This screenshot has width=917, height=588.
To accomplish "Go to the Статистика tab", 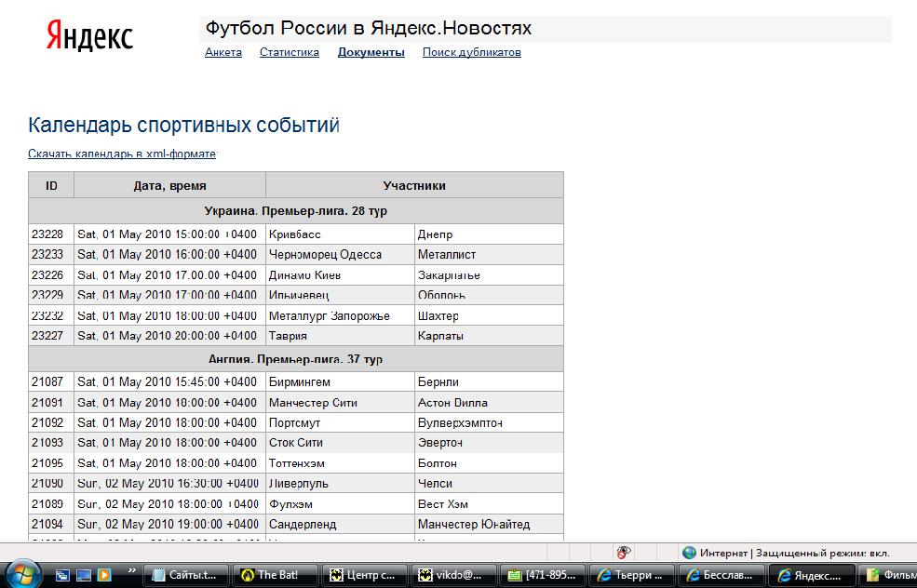I will coord(290,52).
